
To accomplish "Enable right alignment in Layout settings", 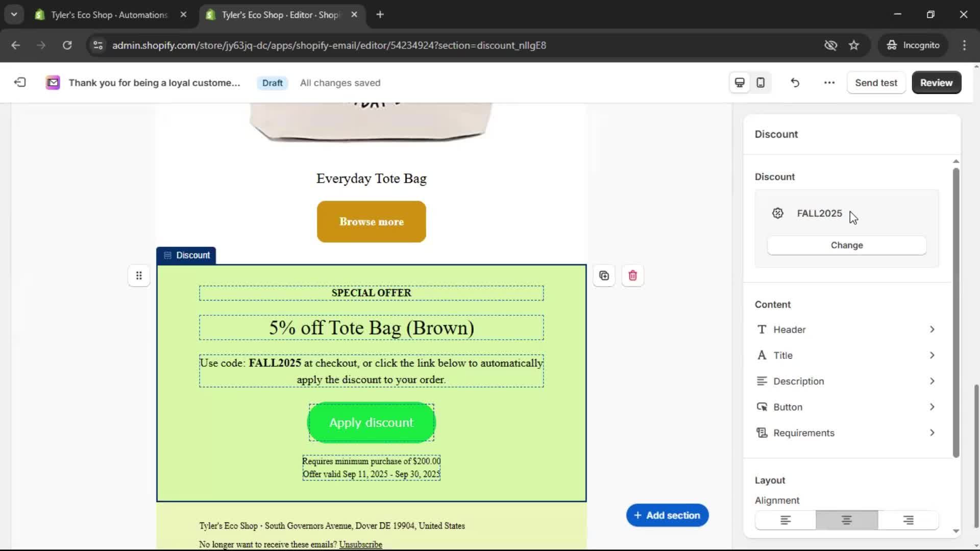I will [x=907, y=520].
